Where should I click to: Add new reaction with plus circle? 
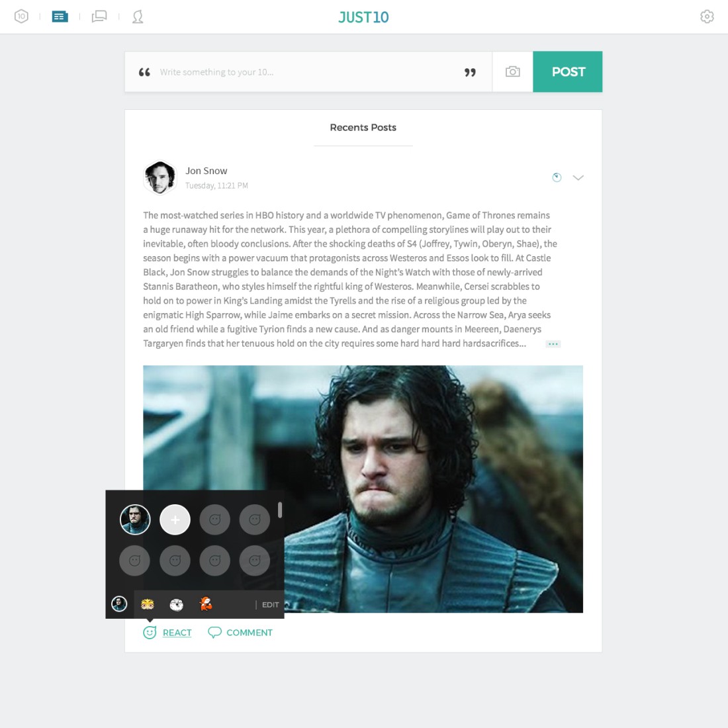coord(175,520)
